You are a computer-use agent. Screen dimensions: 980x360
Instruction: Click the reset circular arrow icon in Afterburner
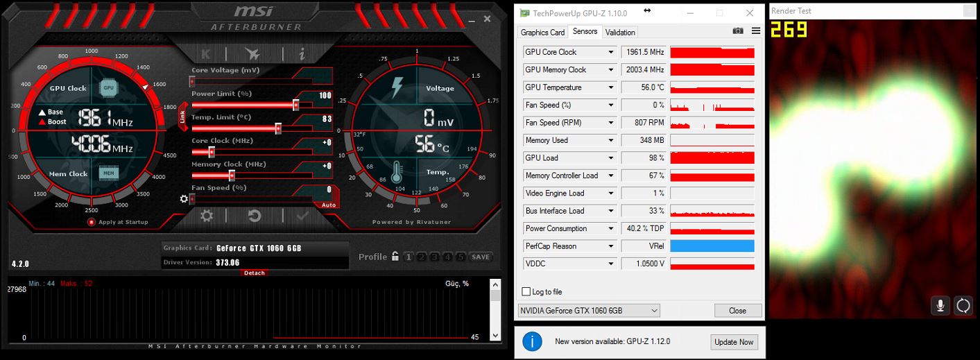[255, 216]
